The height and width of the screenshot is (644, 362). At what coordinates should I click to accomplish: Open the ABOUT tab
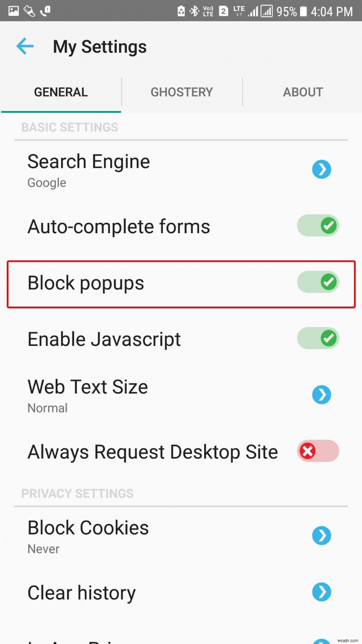(x=303, y=92)
